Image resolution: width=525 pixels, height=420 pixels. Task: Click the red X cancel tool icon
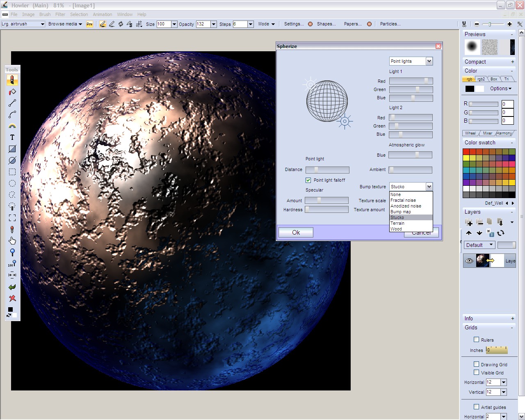[x=12, y=298]
